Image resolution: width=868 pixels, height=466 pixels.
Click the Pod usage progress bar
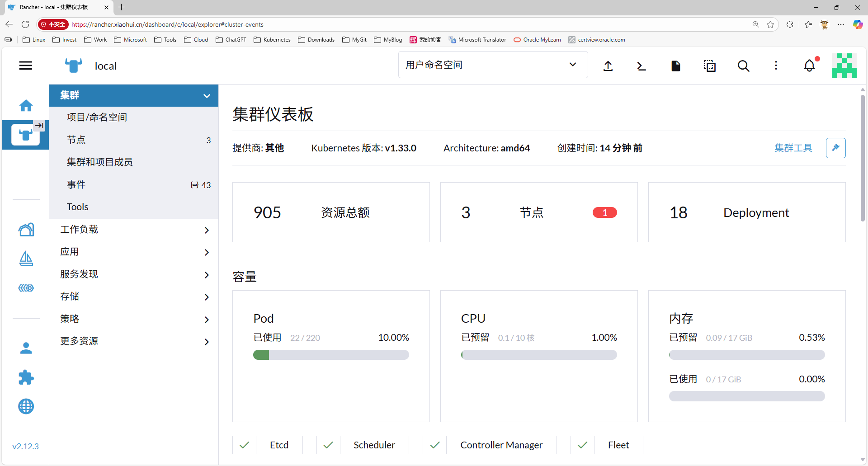point(331,355)
